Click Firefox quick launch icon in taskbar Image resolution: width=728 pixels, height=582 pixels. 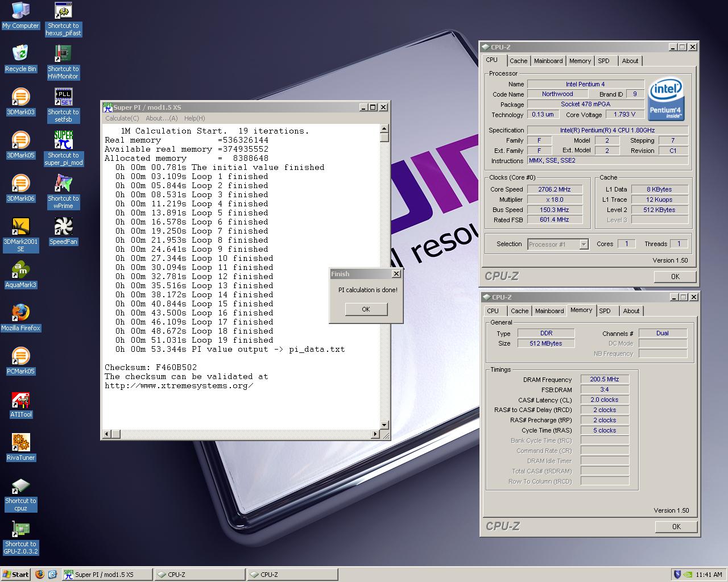tap(39, 574)
